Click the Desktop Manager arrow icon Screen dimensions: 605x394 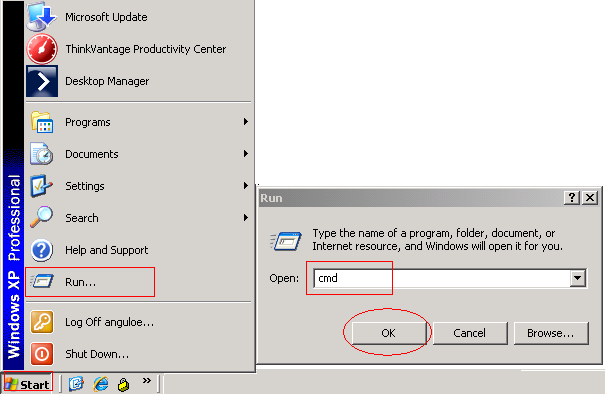42,81
